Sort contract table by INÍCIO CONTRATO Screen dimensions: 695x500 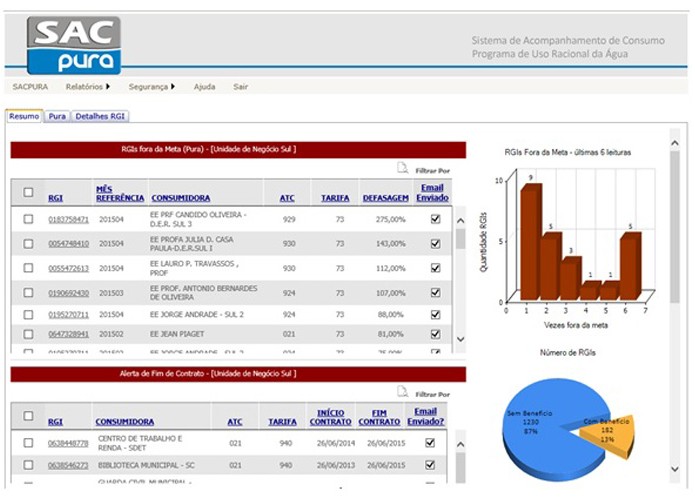point(331,417)
